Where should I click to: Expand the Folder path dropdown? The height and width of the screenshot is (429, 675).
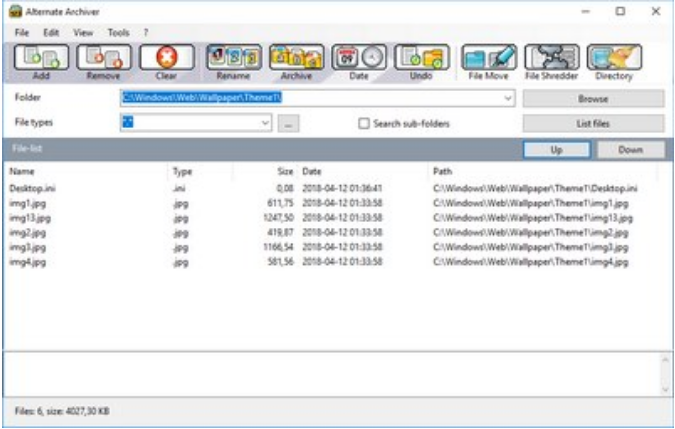coord(509,99)
